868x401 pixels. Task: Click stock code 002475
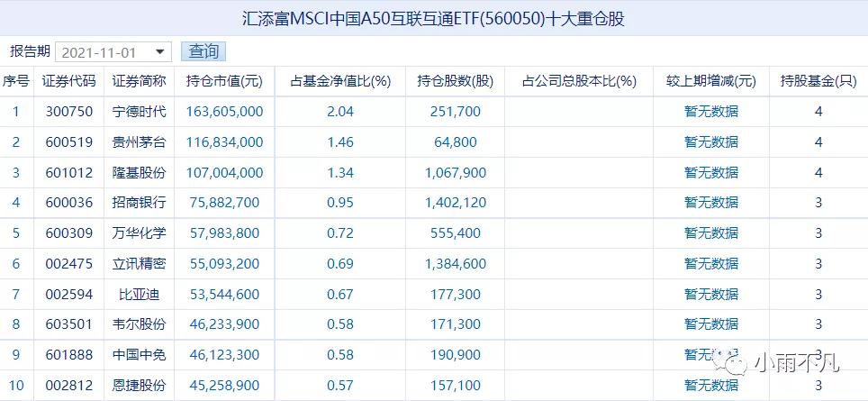click(x=69, y=264)
